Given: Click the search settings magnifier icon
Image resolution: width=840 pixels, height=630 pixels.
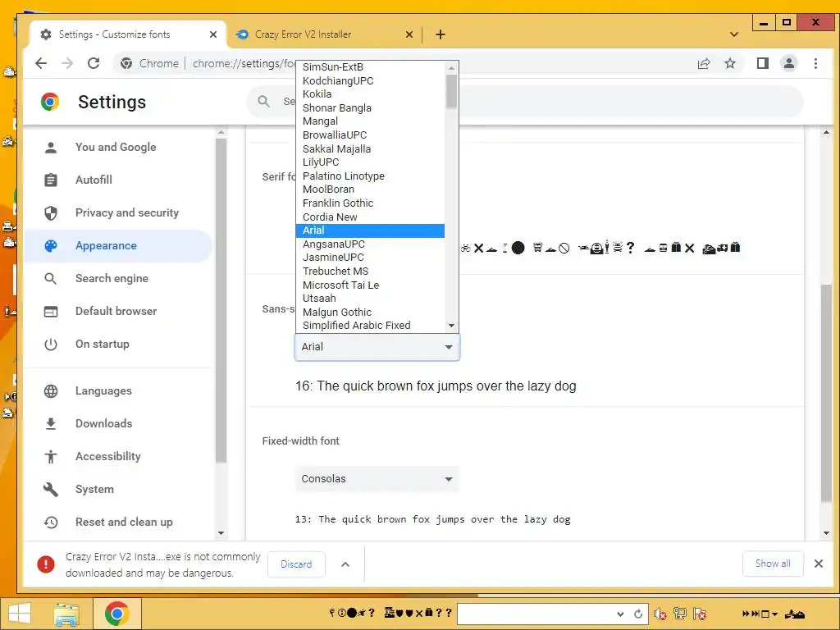Looking at the screenshot, I should click(x=263, y=101).
